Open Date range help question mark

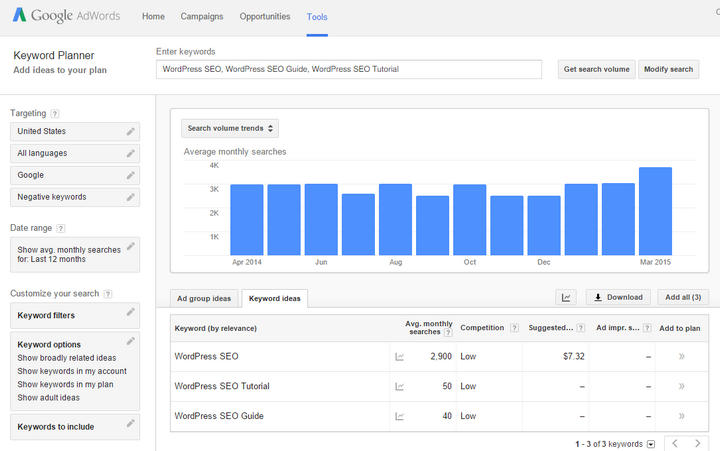61,228
